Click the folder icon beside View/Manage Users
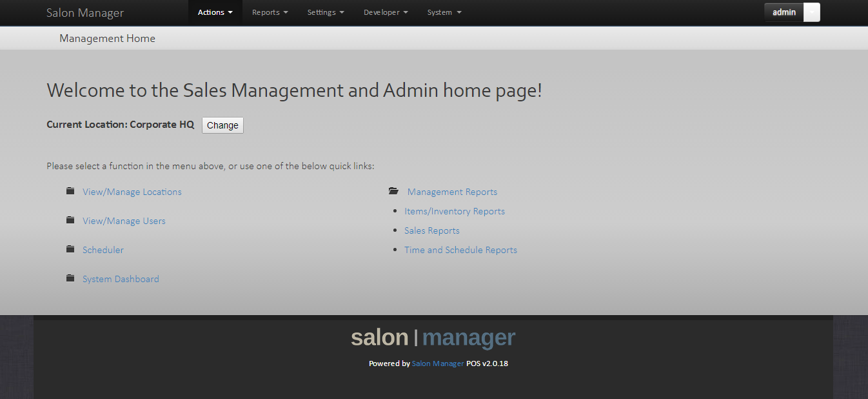868x399 pixels. tap(70, 220)
